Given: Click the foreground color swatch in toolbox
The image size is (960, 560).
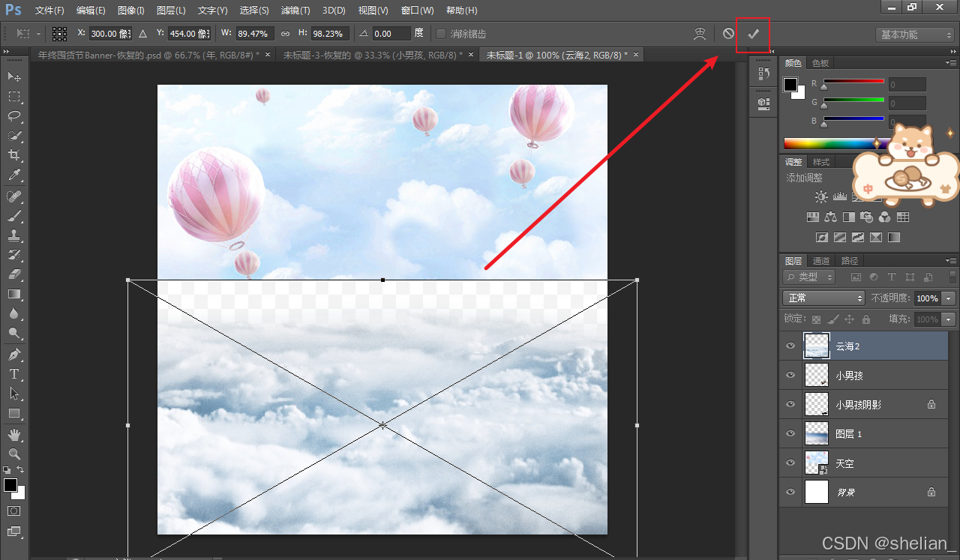Looking at the screenshot, I should click(10, 485).
